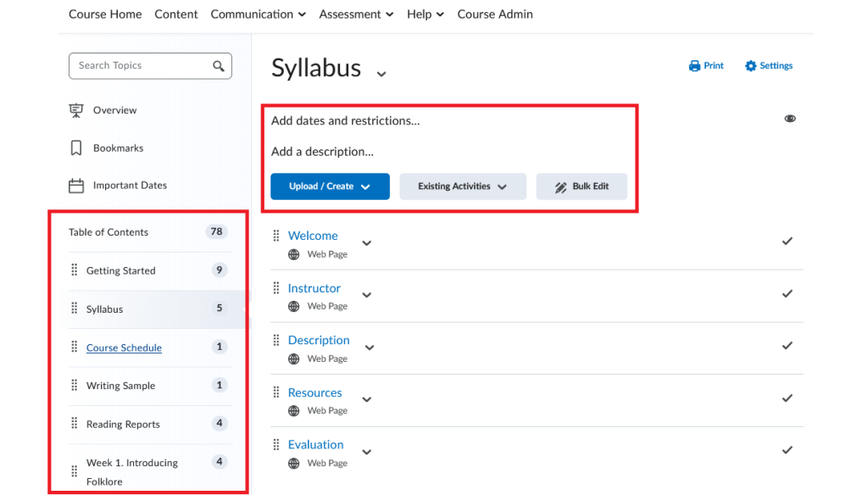Click the Welcome web page globe icon

[294, 254]
